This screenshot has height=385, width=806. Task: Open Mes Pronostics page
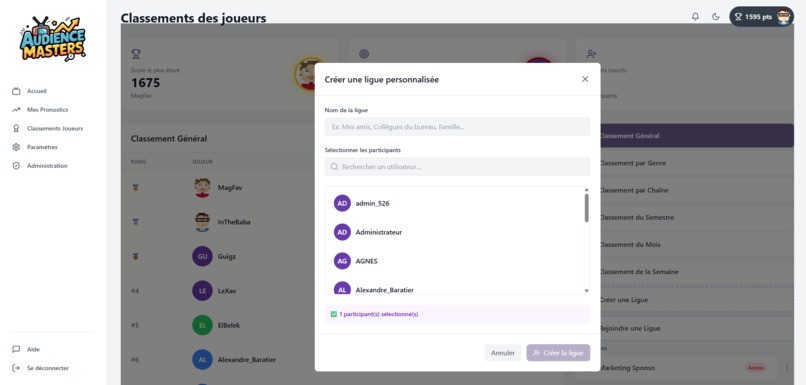click(x=47, y=109)
